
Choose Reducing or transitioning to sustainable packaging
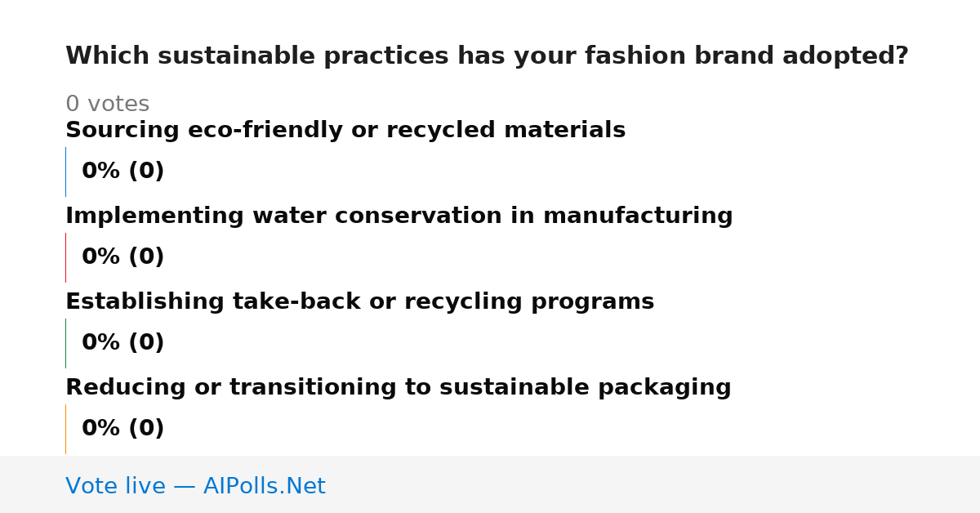pyautogui.click(x=399, y=388)
